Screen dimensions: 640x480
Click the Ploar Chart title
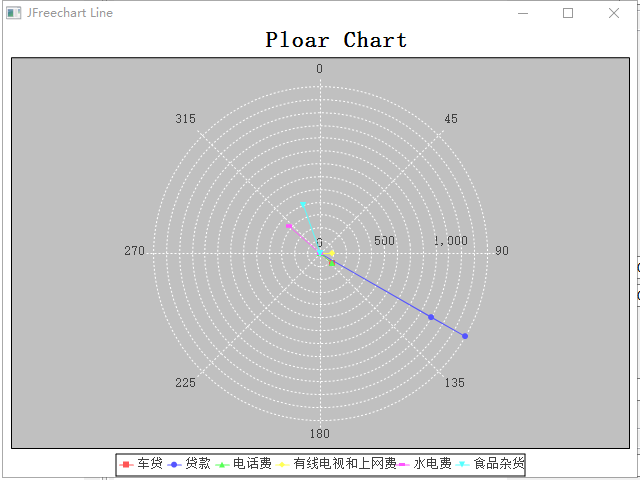pyautogui.click(x=336, y=40)
